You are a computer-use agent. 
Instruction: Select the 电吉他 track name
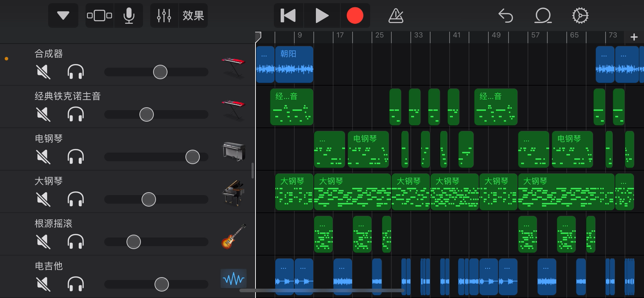click(x=49, y=266)
